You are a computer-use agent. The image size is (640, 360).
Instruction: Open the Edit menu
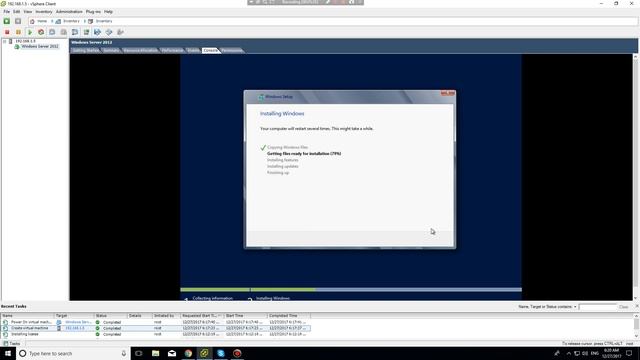click(17, 12)
